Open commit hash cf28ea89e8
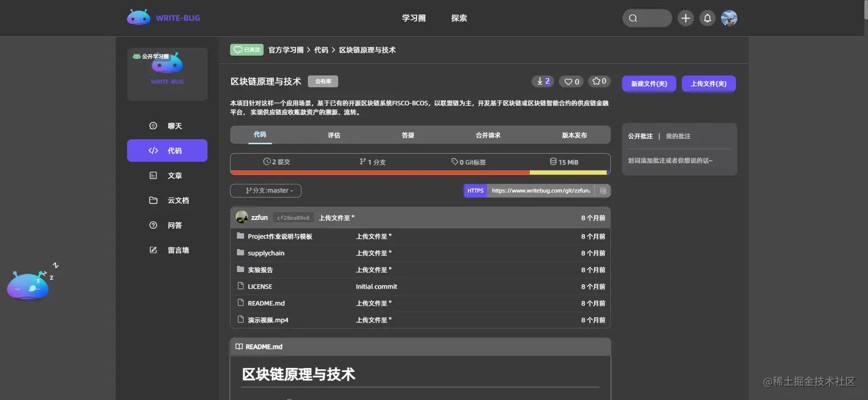Image resolution: width=868 pixels, height=400 pixels. click(293, 218)
